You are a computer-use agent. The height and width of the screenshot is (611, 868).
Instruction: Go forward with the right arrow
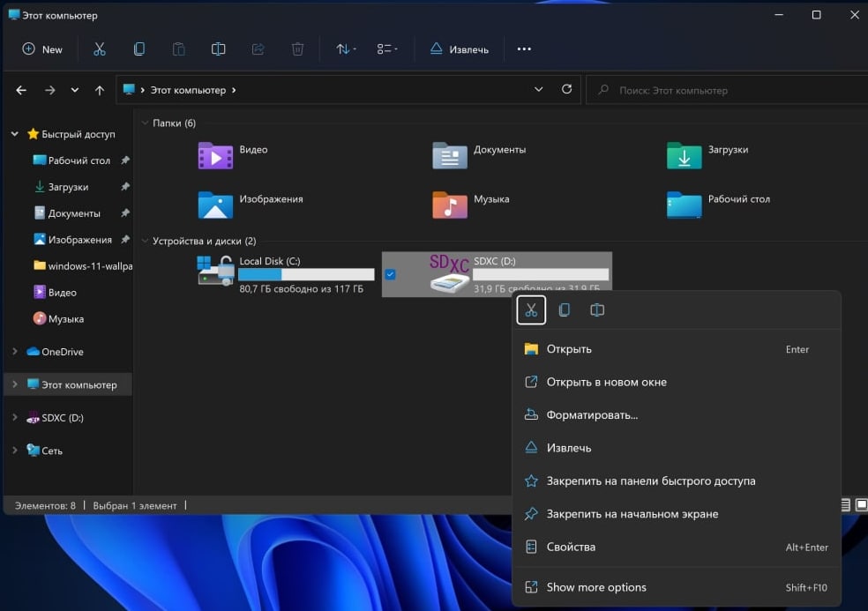(49, 90)
